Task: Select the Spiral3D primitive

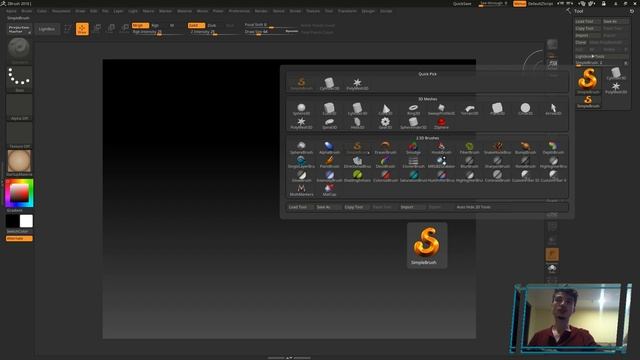Action: [329, 123]
